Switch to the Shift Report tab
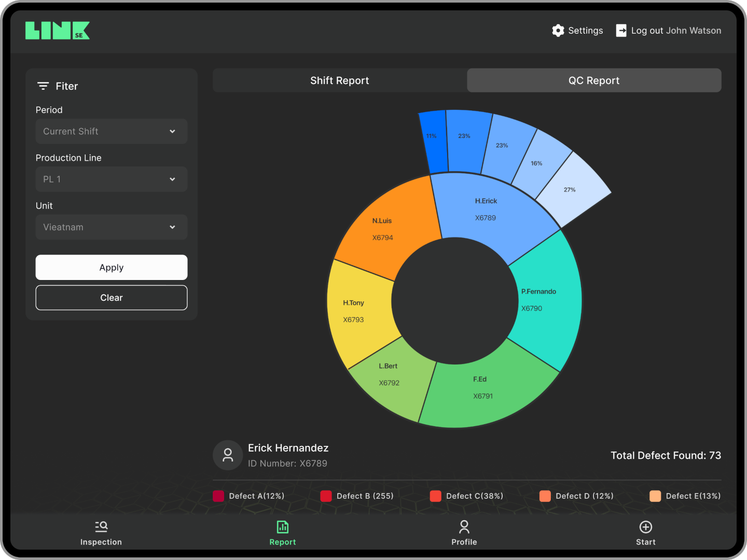This screenshot has width=747, height=560. click(339, 80)
